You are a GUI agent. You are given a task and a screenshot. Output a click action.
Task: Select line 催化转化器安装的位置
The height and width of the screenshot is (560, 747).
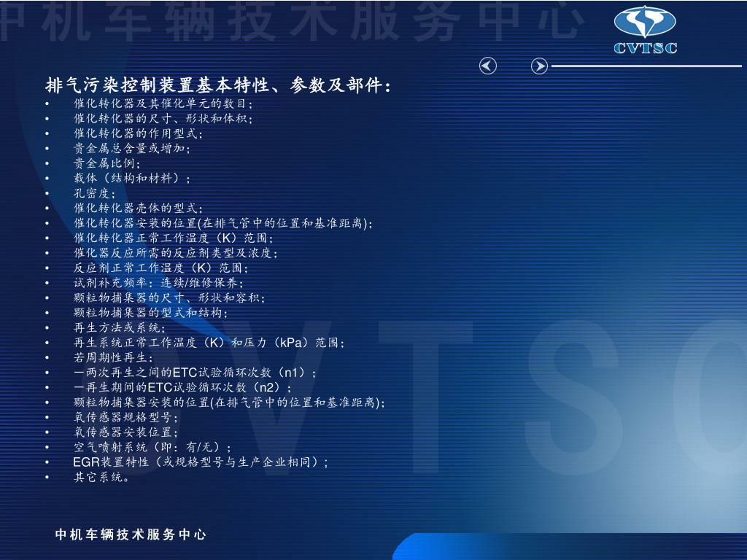point(223,223)
